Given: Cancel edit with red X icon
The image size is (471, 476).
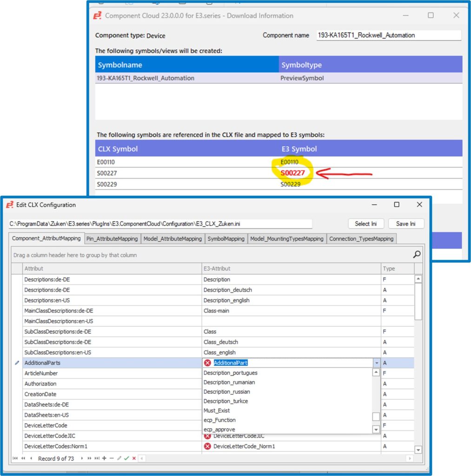Looking at the screenshot, I should click(x=134, y=458).
